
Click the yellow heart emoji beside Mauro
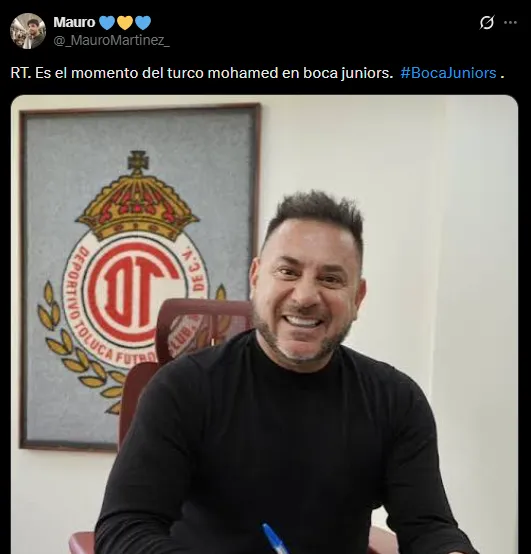[x=125, y=23]
